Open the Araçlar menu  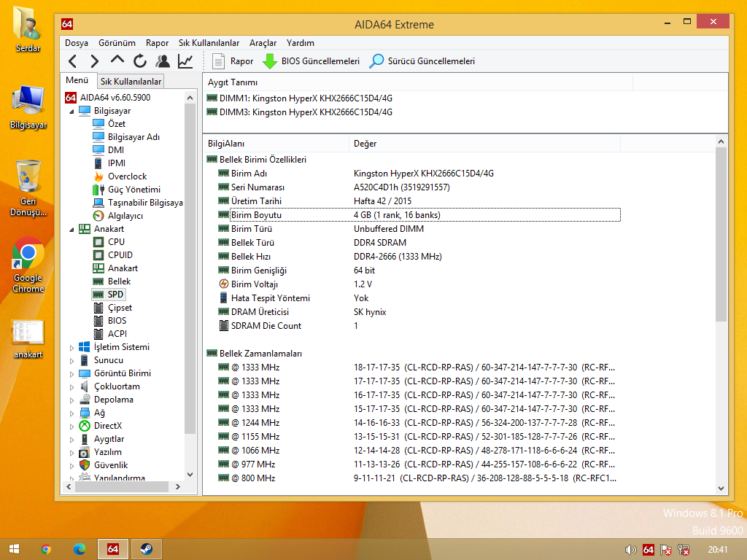(x=263, y=43)
